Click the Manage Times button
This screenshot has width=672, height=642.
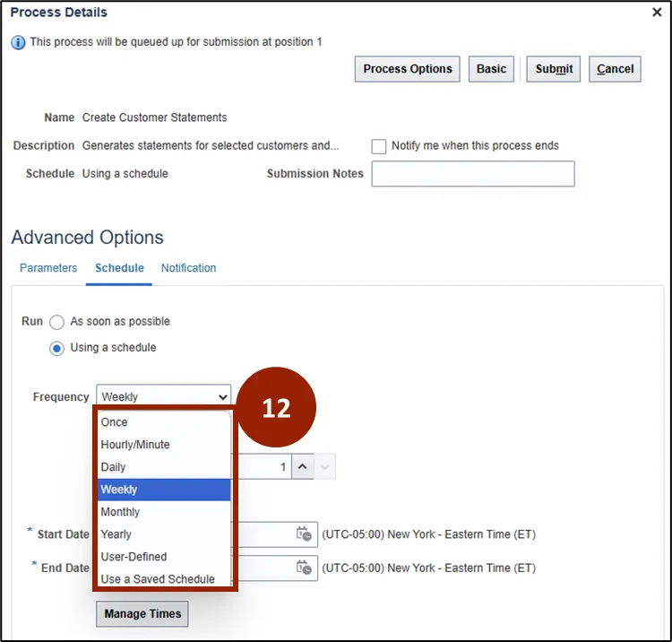click(x=142, y=614)
